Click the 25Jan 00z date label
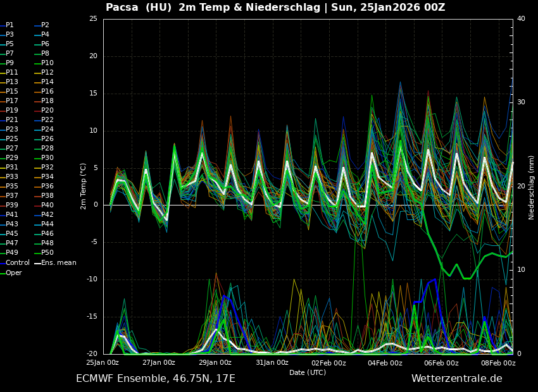Screen dimensions: 538x392 (x=103, y=363)
